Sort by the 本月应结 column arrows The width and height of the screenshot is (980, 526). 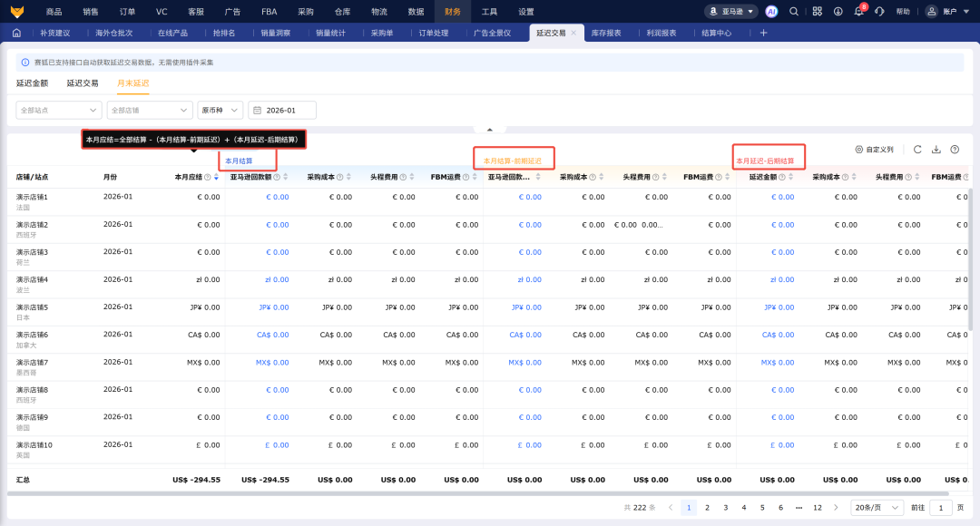(x=216, y=178)
